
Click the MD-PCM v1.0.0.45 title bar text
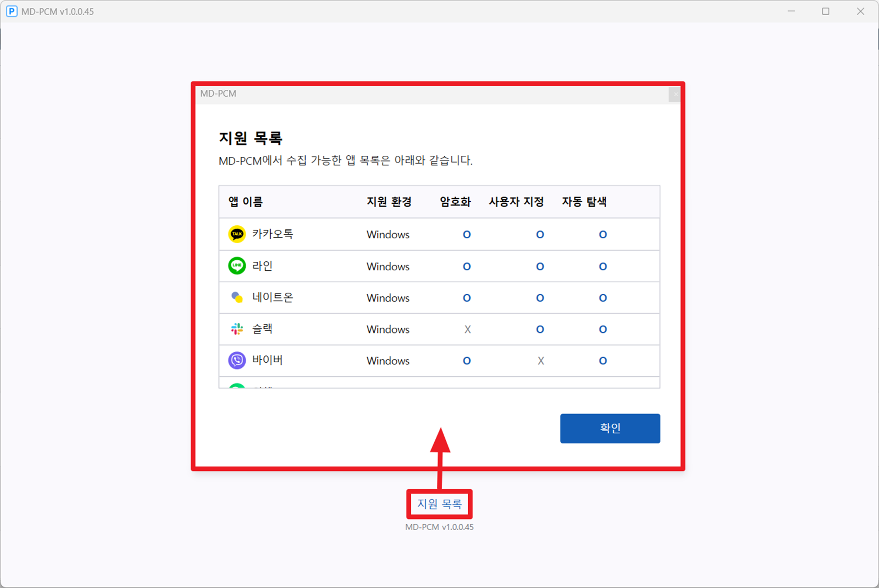coord(57,11)
